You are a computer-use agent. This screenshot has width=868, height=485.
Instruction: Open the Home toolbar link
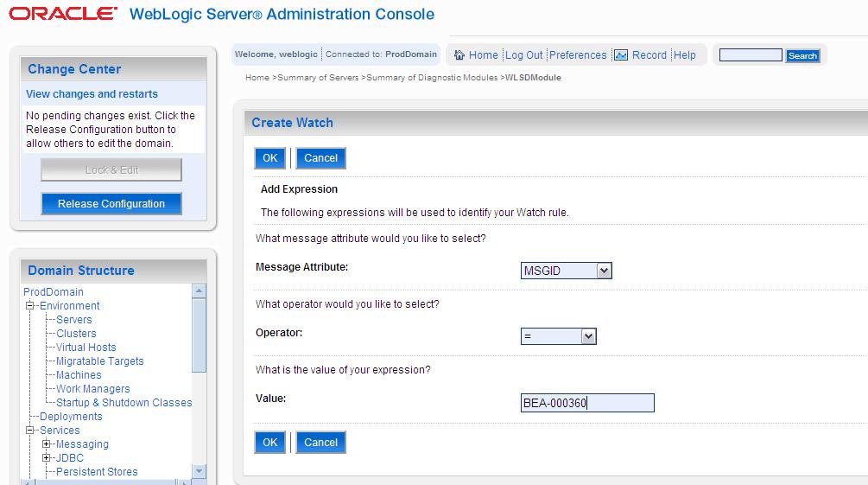point(484,54)
